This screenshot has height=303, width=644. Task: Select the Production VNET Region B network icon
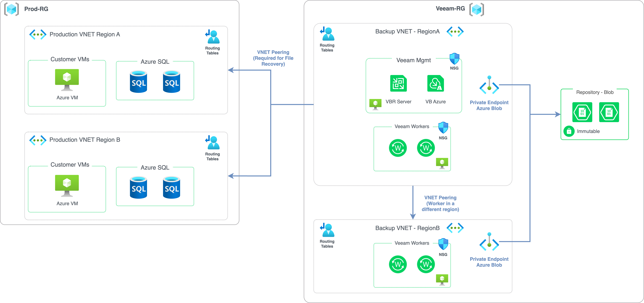click(x=38, y=140)
